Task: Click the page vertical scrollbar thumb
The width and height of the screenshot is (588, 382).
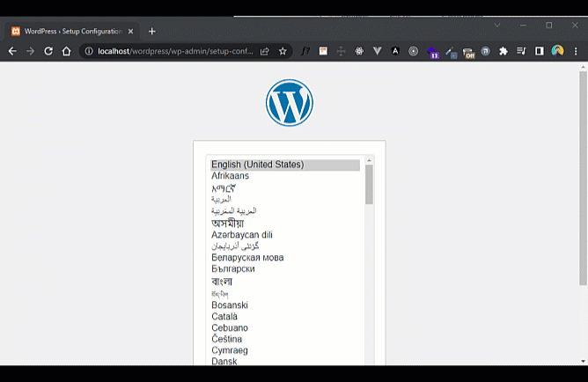Action: click(583, 179)
